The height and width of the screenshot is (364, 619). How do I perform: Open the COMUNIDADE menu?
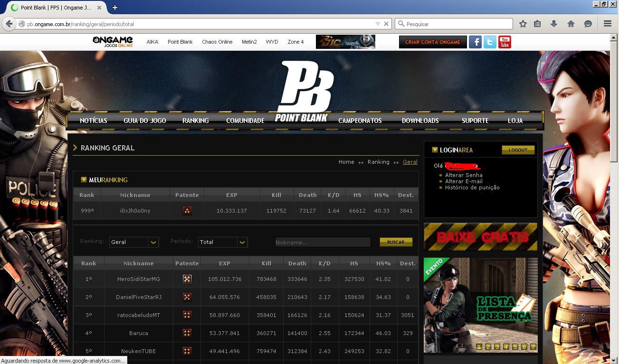(245, 121)
